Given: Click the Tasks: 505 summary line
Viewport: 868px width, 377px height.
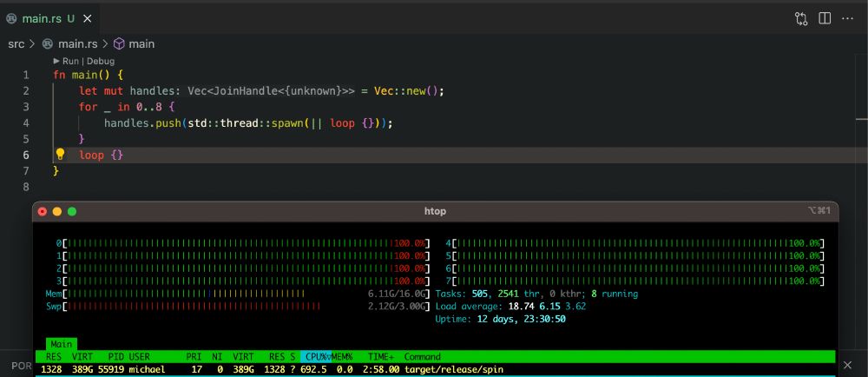Looking at the screenshot, I should (536, 294).
